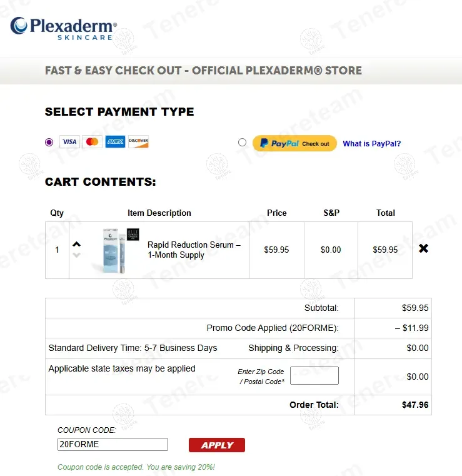Screen dimensions: 462x476
Task: Click the Plexaderm Skincare logo
Action: (x=63, y=28)
